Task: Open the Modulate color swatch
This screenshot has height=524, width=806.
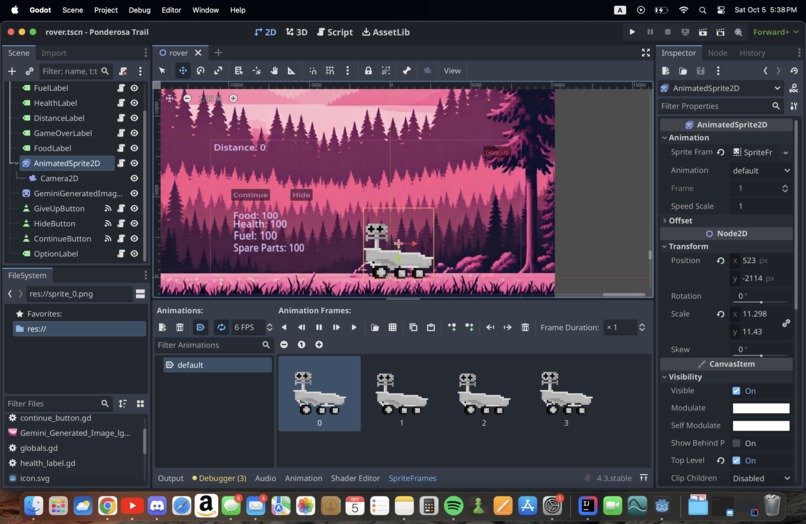Action: [x=761, y=408]
